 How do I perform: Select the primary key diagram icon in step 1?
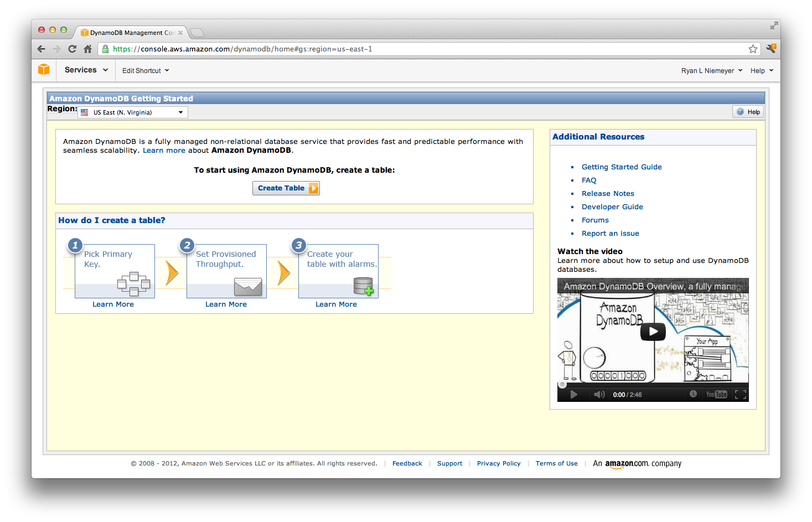point(135,285)
